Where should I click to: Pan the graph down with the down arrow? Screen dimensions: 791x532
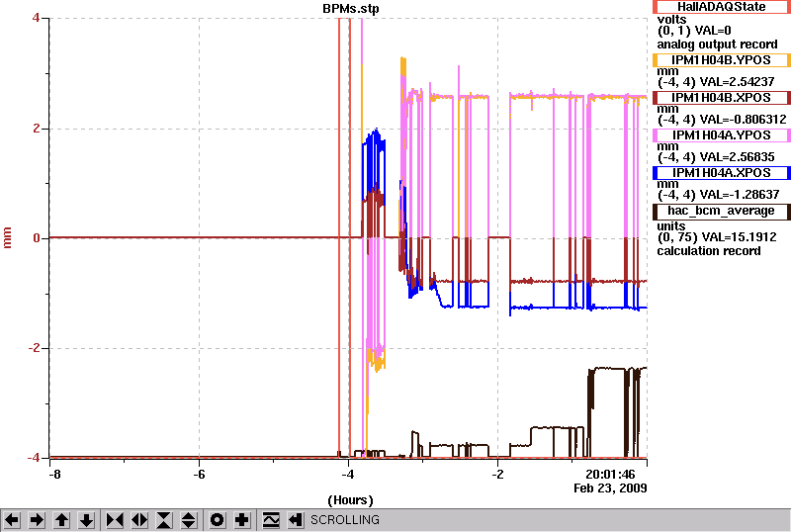(x=86, y=520)
